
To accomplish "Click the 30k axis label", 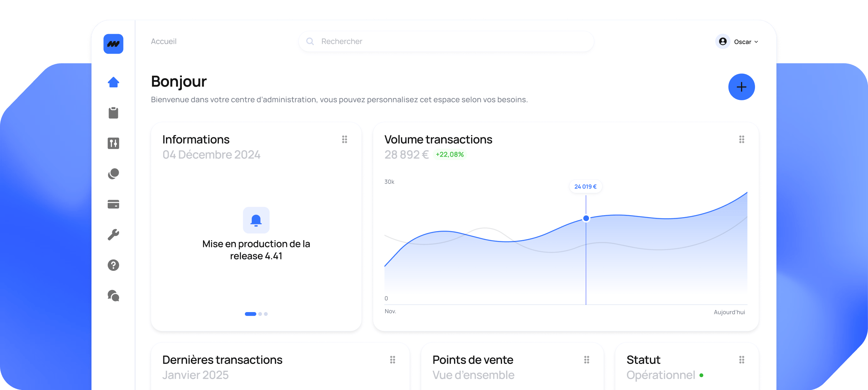I will (389, 182).
